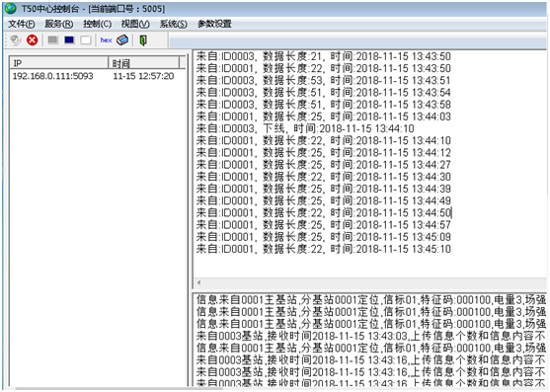Click the eraser clear icon

point(122,39)
